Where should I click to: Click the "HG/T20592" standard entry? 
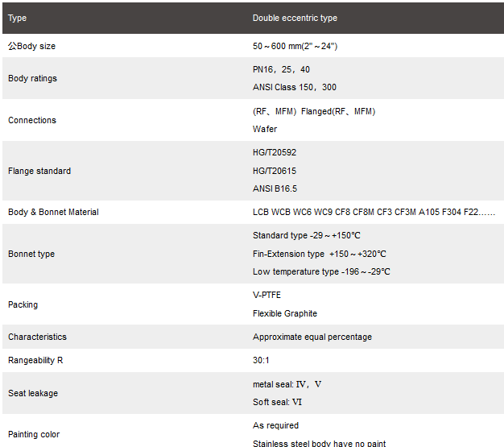[x=275, y=152]
